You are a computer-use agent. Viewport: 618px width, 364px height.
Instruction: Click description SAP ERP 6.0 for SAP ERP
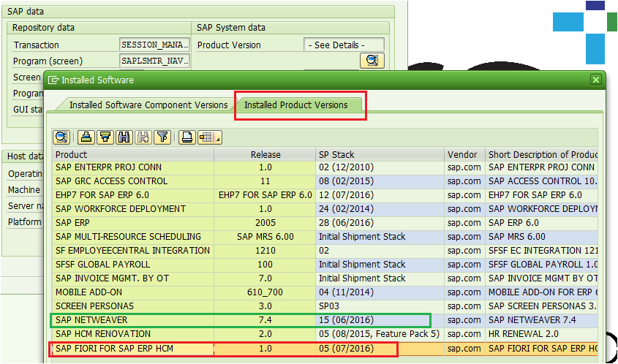tap(542, 223)
